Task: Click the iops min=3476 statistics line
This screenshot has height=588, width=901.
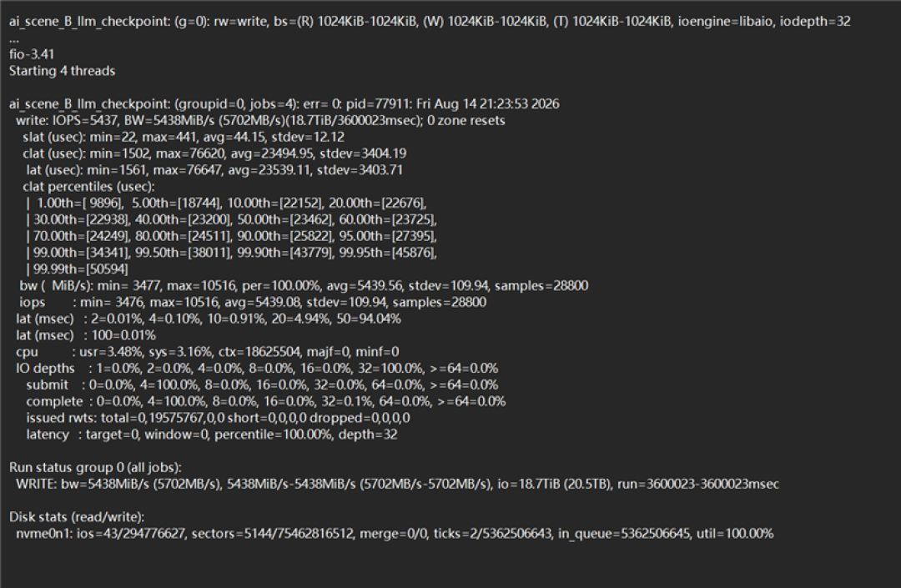Action: point(253,303)
